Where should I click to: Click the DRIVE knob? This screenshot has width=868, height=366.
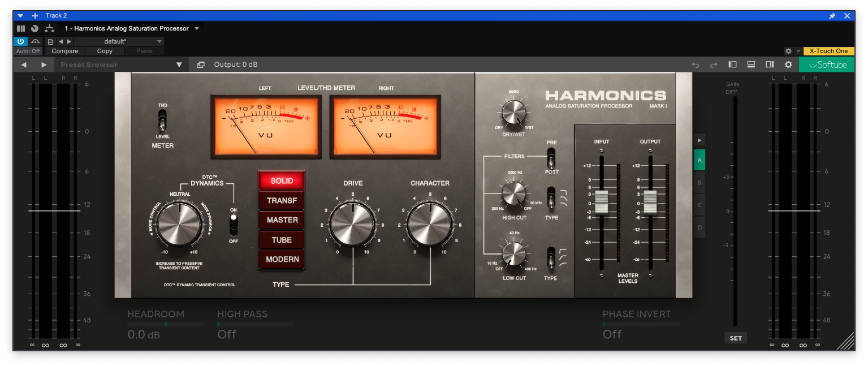coord(353,225)
